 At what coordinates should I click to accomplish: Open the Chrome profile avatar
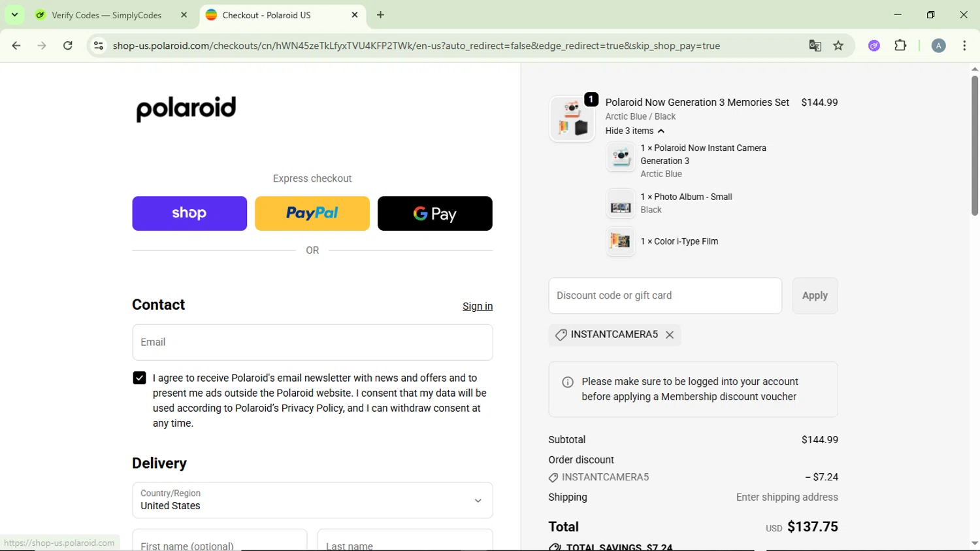(939, 46)
